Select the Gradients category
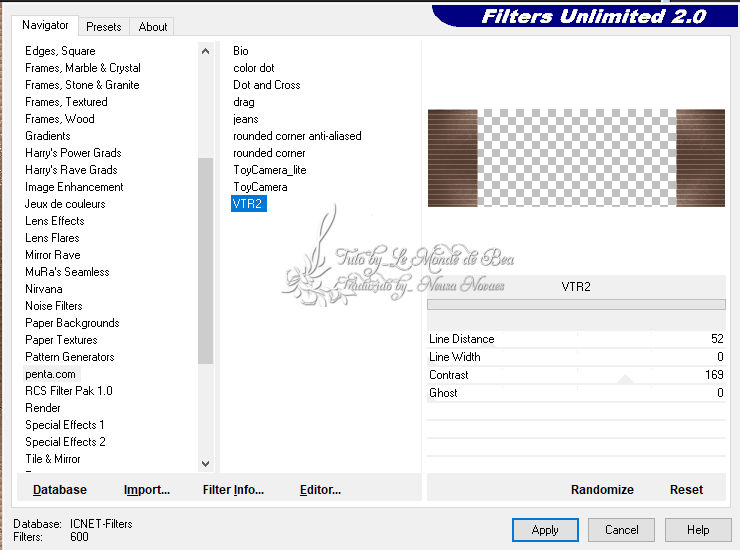This screenshot has width=740, height=550. 48,136
